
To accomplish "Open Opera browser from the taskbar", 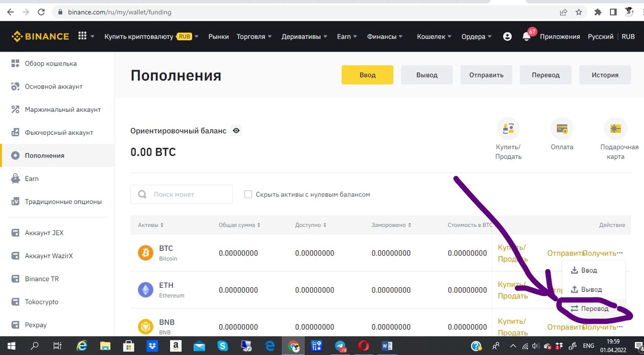I will pos(363,346).
